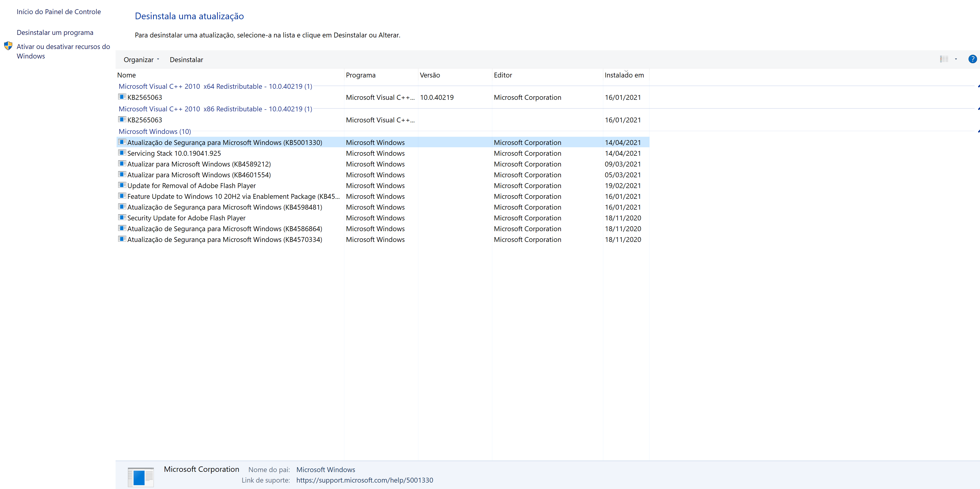The image size is (980, 489).
Task: Sort by the Editor column header
Action: [548, 75]
